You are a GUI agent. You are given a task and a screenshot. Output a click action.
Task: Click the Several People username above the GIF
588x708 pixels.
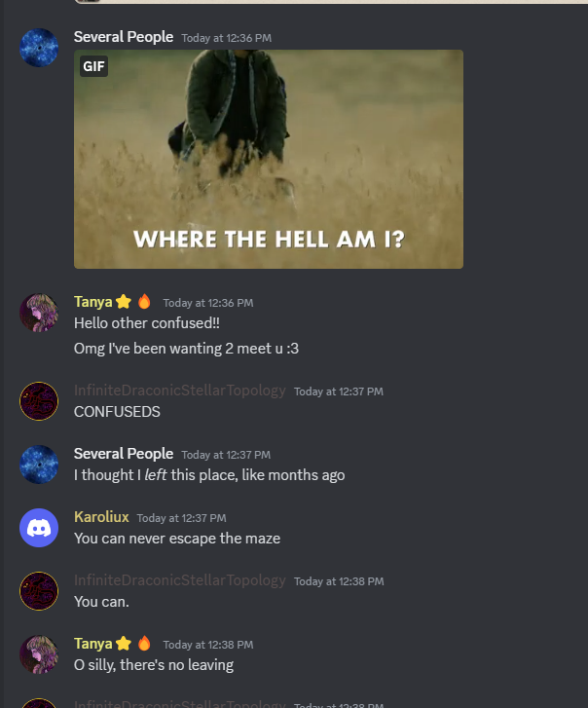pyautogui.click(x=124, y=37)
